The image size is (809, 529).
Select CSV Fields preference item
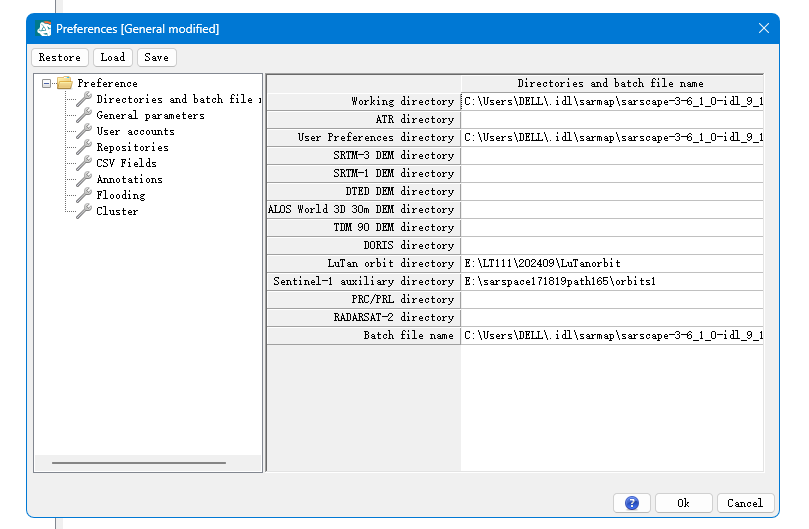click(x=126, y=163)
